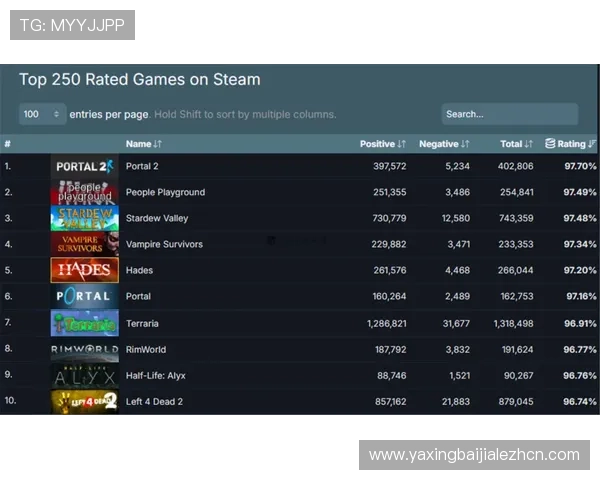The width and height of the screenshot is (600, 480).
Task: Select Portal 2 positive count 397,572
Action: click(x=390, y=166)
